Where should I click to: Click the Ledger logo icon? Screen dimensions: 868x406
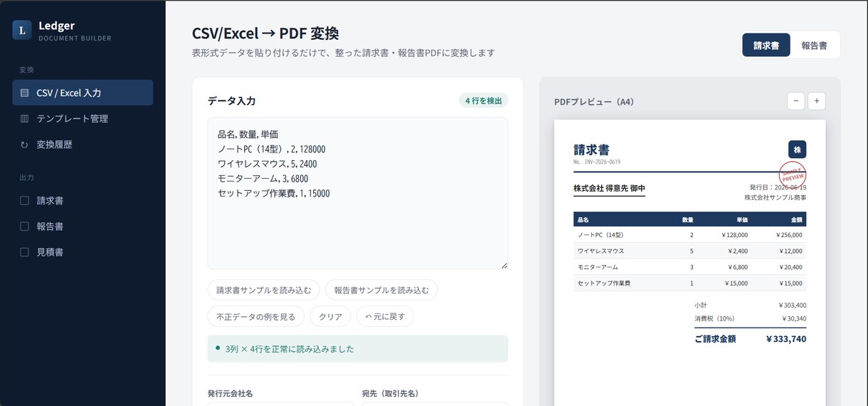pyautogui.click(x=22, y=30)
